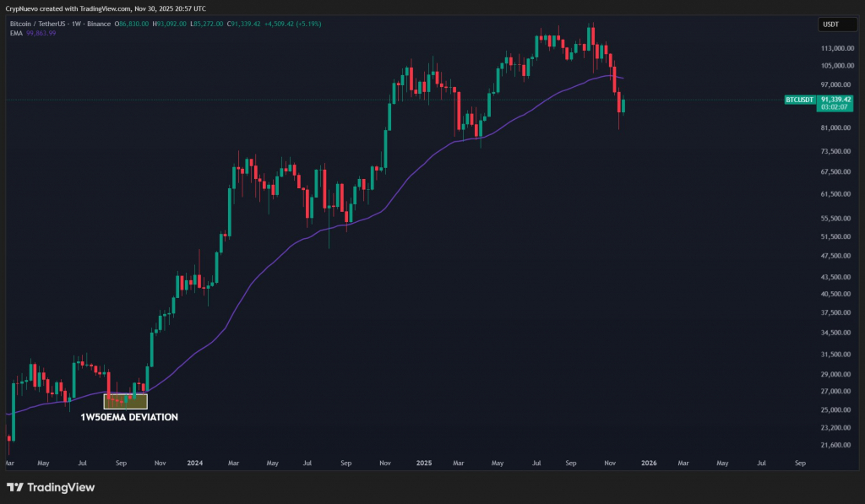Click the +5.19% change value in the legend
The image size is (865, 504).
(x=310, y=24)
